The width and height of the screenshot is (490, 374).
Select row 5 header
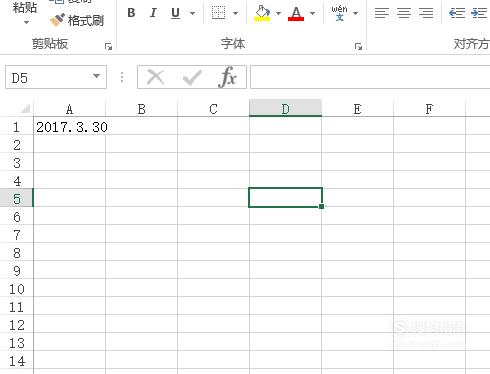click(16, 199)
